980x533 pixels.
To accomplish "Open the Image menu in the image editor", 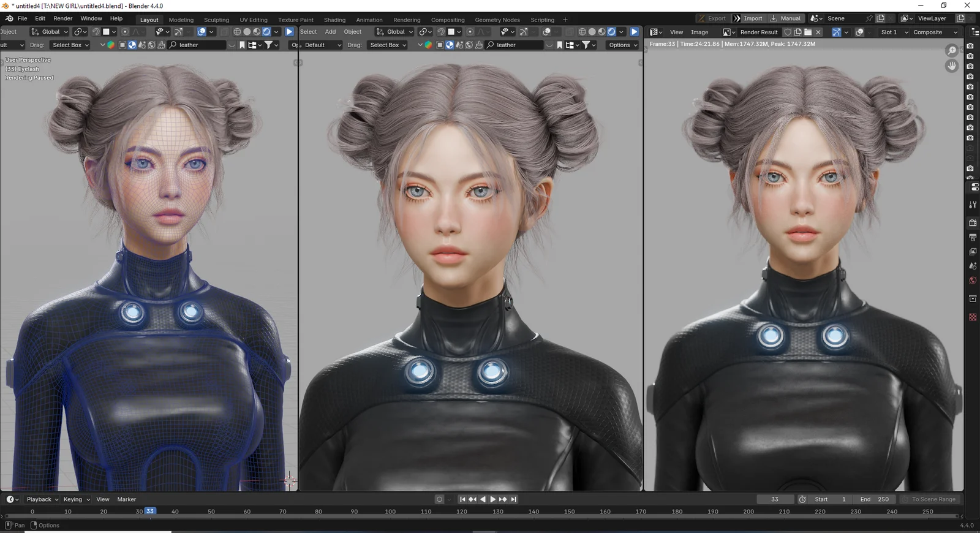I will [699, 32].
